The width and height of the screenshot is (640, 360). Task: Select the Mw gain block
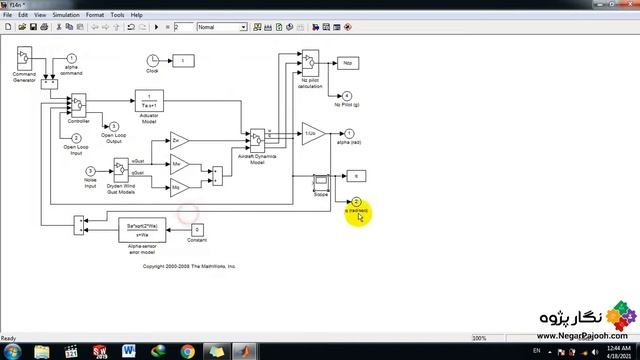tap(180, 164)
